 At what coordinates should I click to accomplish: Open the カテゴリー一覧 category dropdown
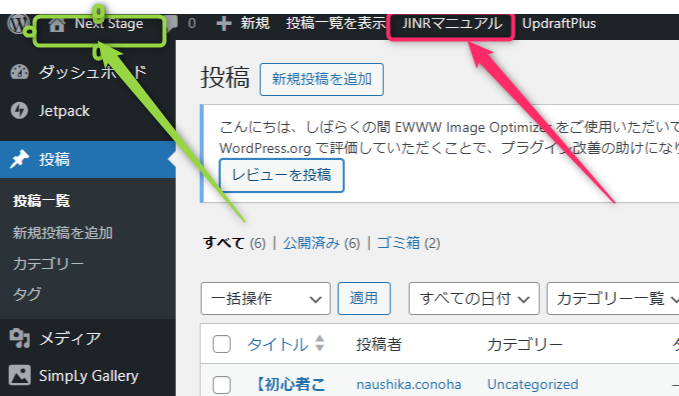613,299
